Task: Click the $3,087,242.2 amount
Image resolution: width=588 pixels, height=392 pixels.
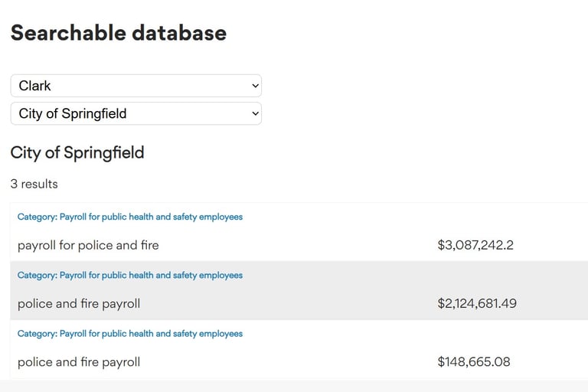Action: (x=475, y=245)
